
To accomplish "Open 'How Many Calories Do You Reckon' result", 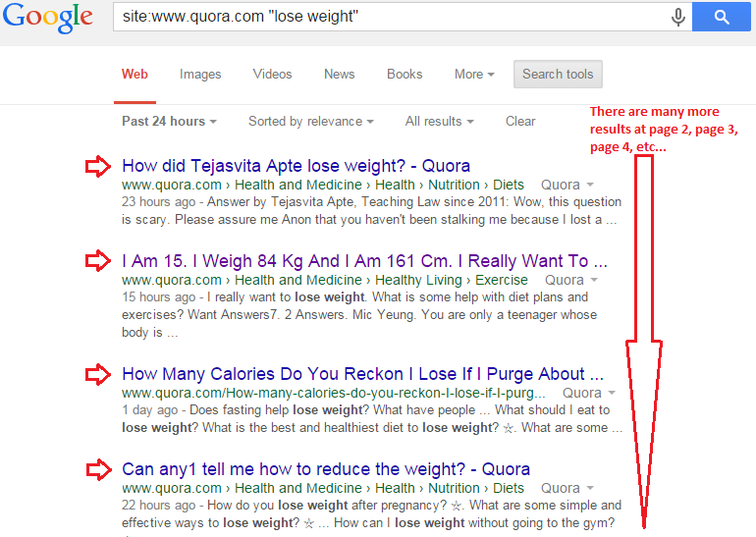I will point(362,374).
